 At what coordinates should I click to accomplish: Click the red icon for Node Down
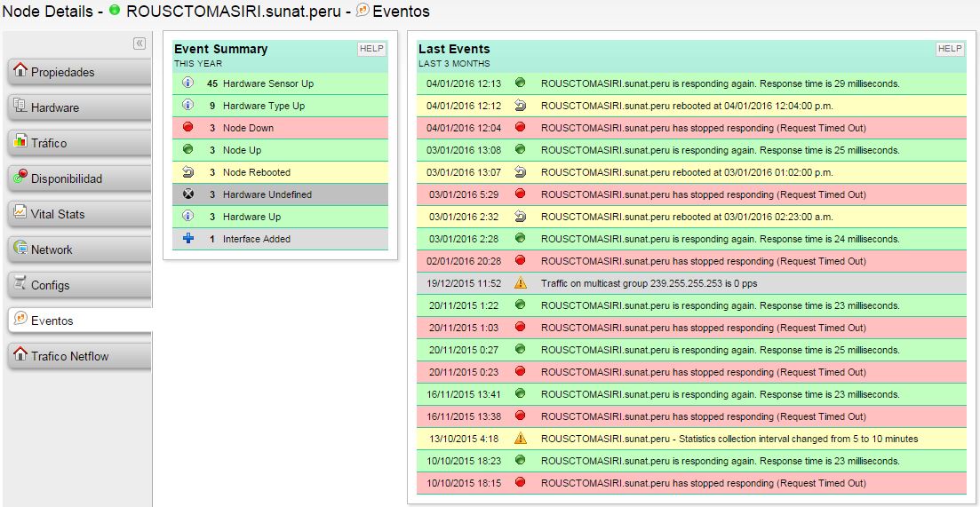[188, 127]
